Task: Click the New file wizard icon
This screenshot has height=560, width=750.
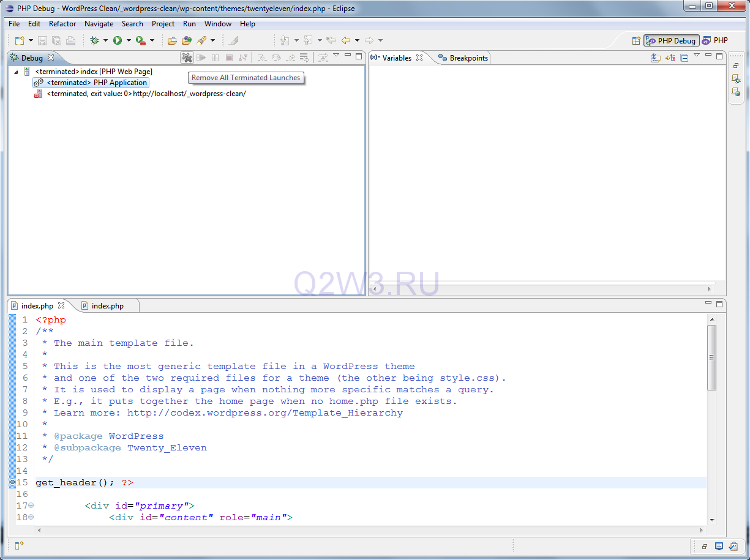Action: click(x=19, y=40)
